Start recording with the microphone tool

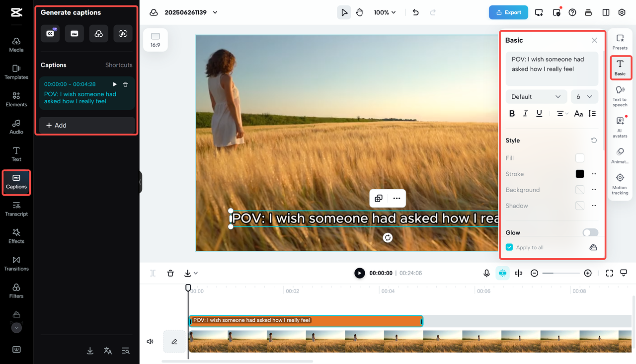(486, 273)
